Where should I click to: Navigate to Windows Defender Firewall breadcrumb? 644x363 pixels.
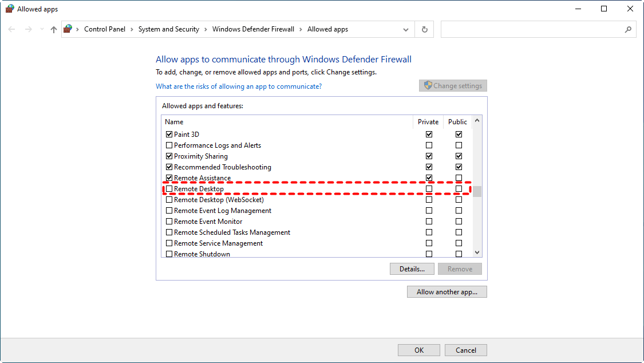point(253,29)
